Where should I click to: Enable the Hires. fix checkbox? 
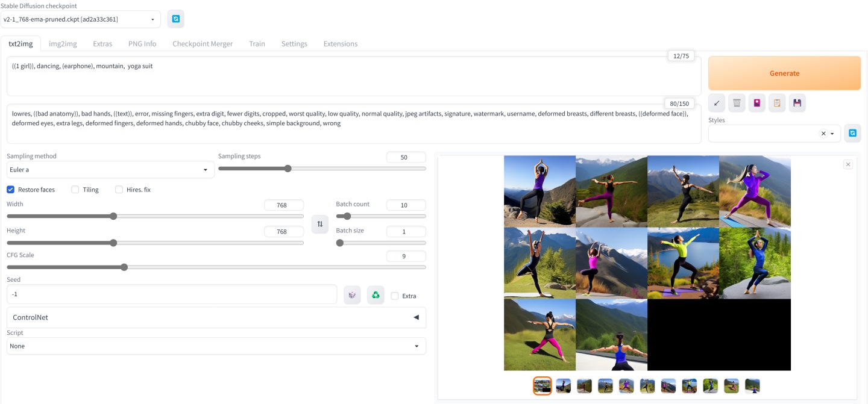click(119, 190)
